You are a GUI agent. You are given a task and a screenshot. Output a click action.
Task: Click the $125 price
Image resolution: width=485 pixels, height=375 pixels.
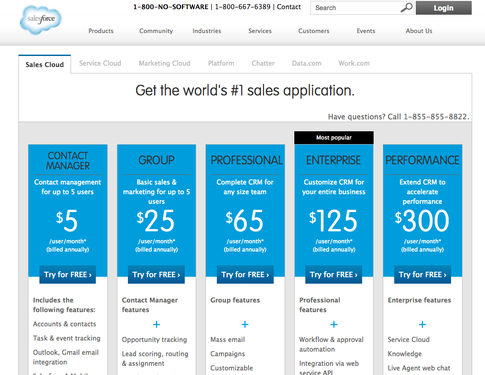click(x=333, y=221)
